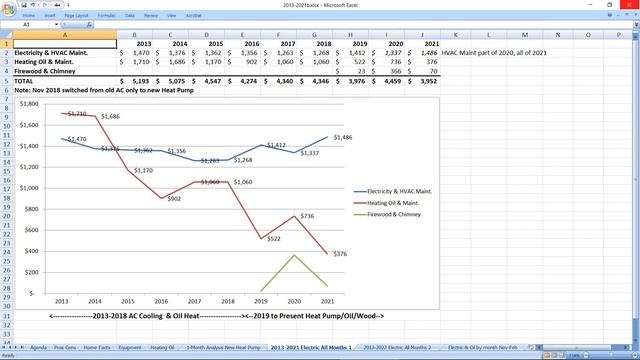This screenshot has height=360, width=640.
Task: Select Electricity & HVAC Maint. legend entry
Action: tap(393, 191)
